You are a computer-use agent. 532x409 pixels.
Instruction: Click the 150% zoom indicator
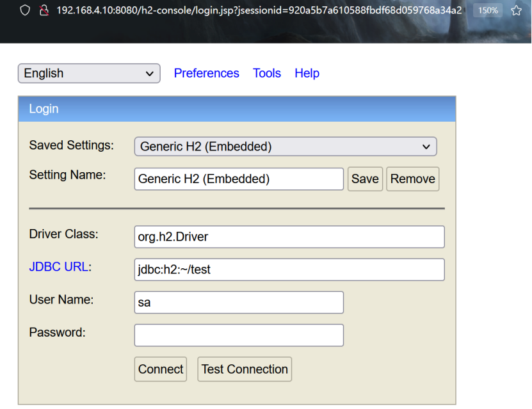click(x=487, y=10)
